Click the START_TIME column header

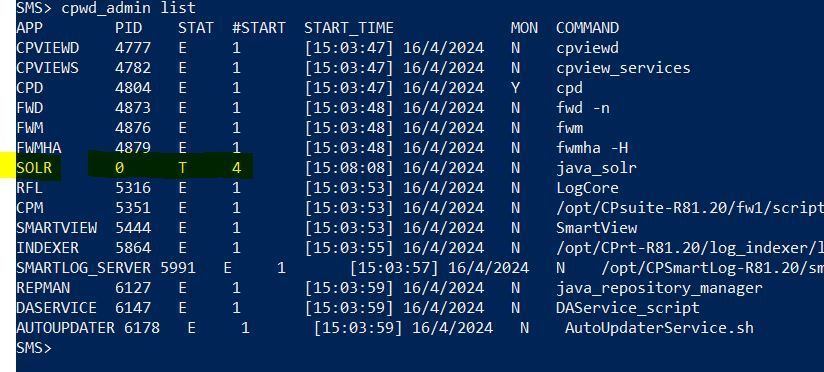(348, 28)
